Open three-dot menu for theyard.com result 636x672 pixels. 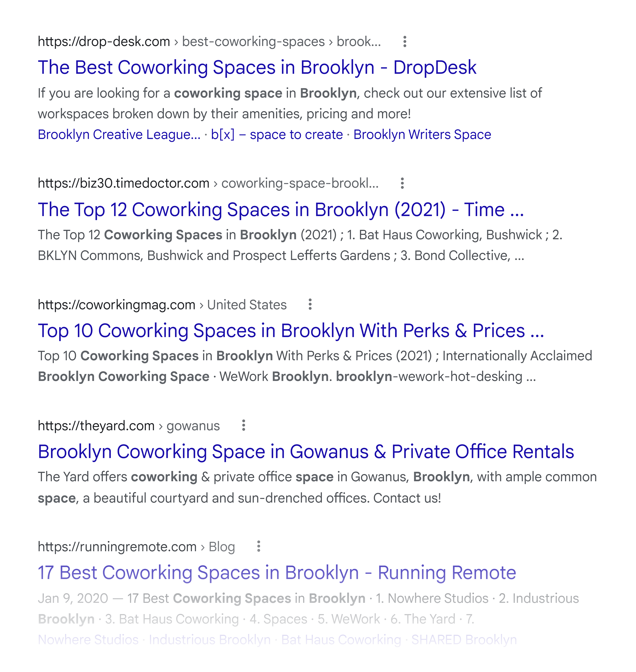pos(243,425)
